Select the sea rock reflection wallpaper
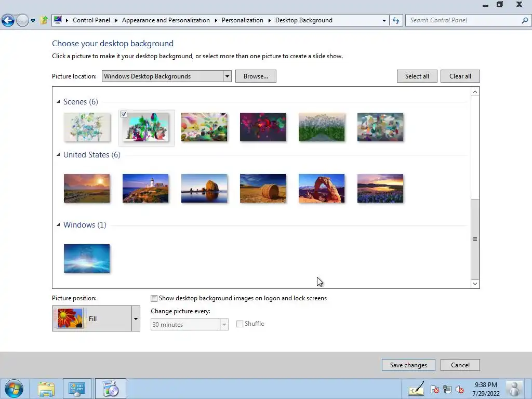Image resolution: width=532 pixels, height=399 pixels. (204, 188)
